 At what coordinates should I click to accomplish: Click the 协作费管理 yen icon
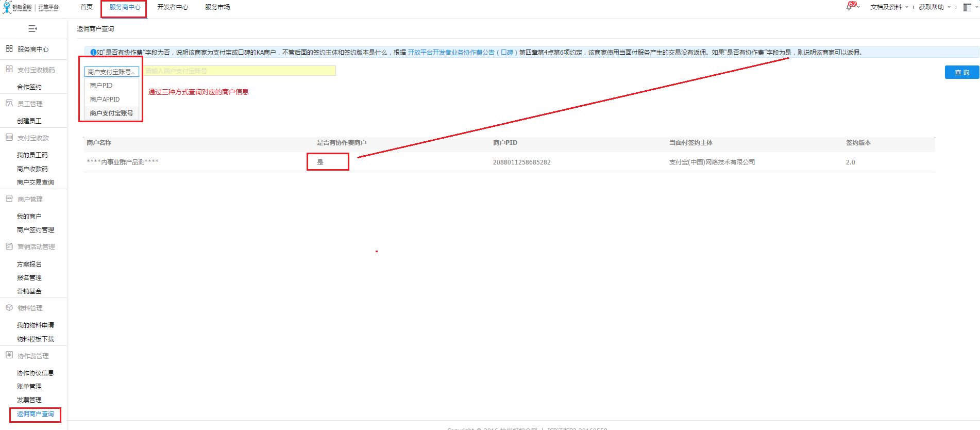click(x=9, y=356)
